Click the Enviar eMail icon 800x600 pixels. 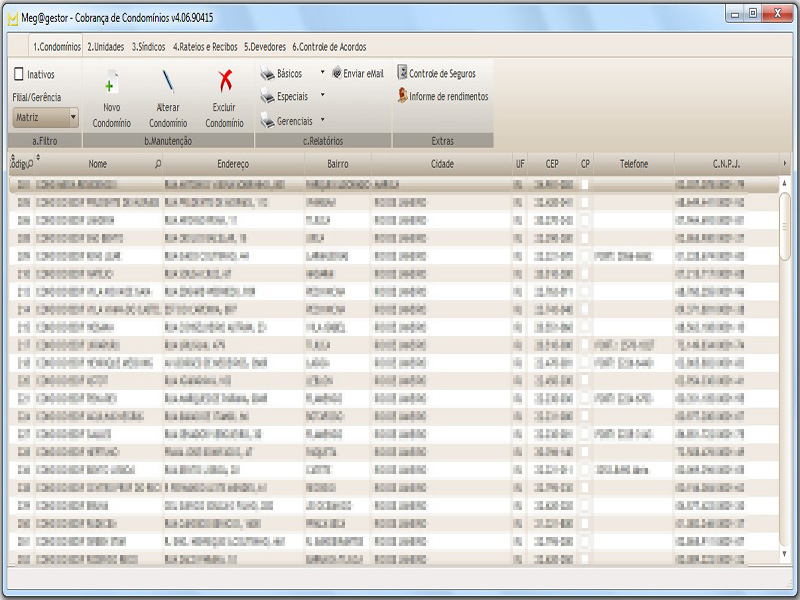337,73
